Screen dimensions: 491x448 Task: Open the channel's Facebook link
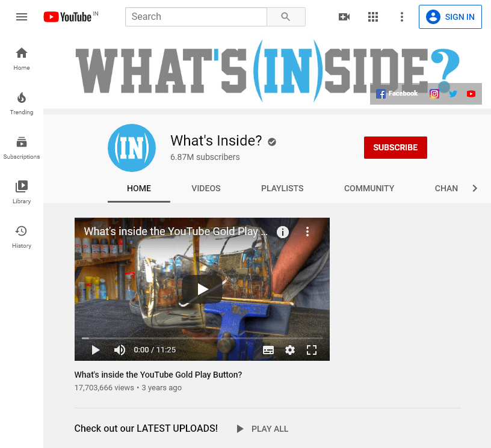click(x=397, y=94)
